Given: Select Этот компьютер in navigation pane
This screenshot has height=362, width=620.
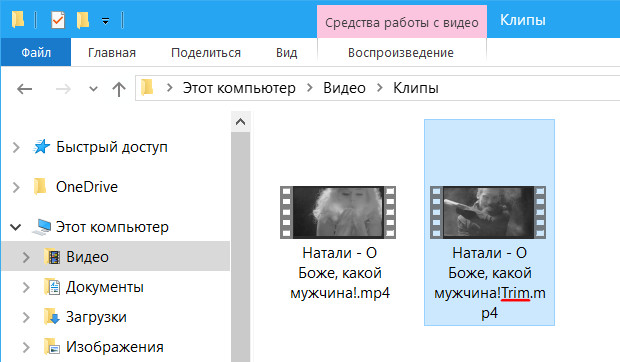Looking at the screenshot, I should coord(112,227).
